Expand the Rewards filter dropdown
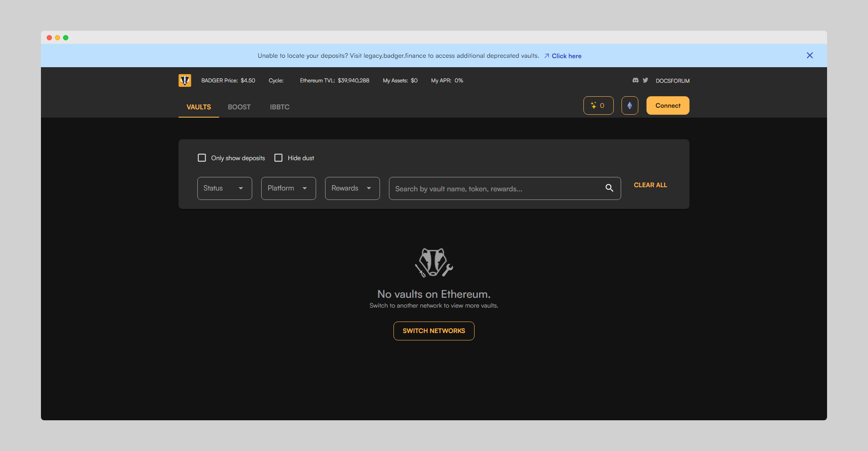Image resolution: width=868 pixels, height=451 pixels. (x=352, y=188)
